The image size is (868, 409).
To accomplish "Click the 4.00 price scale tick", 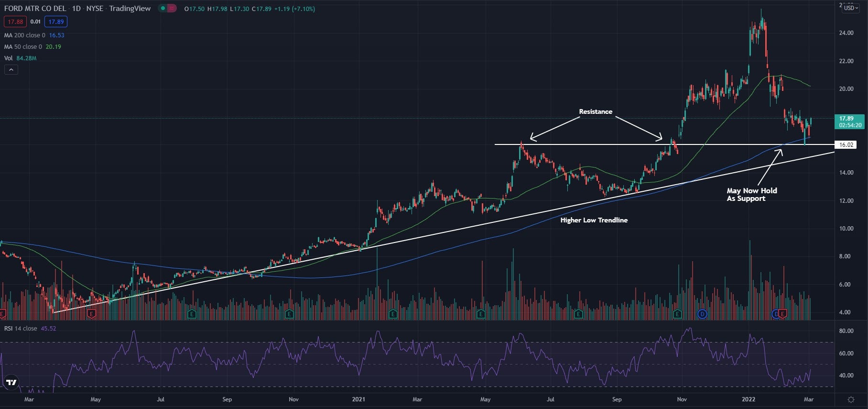I will pos(845,312).
